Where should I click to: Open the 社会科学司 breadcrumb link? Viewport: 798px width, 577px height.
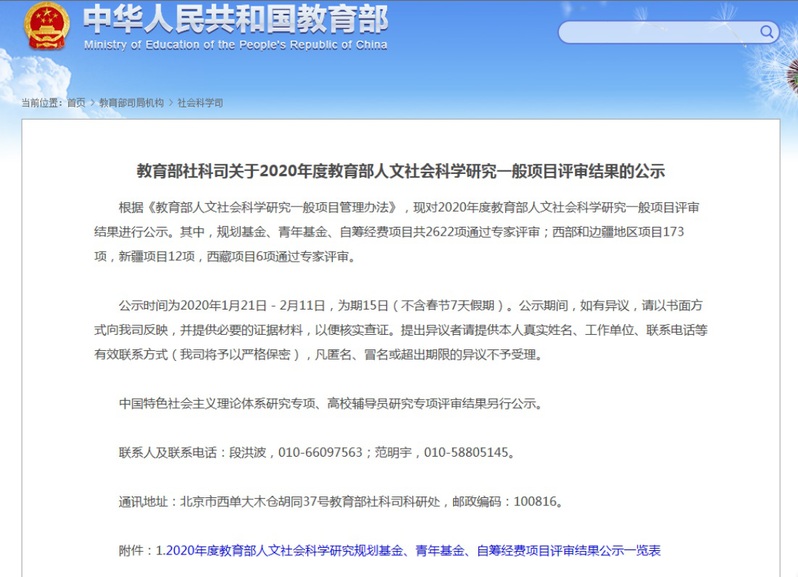(x=200, y=103)
